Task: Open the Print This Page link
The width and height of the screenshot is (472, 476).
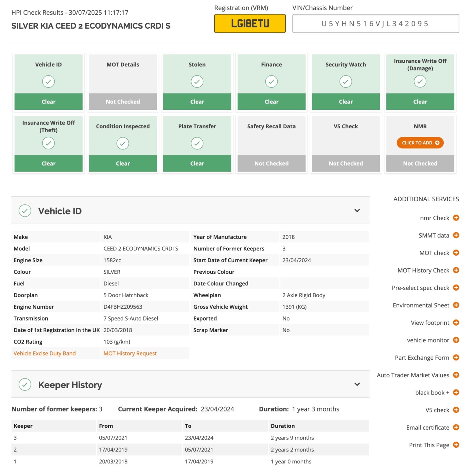Action: tap(429, 445)
